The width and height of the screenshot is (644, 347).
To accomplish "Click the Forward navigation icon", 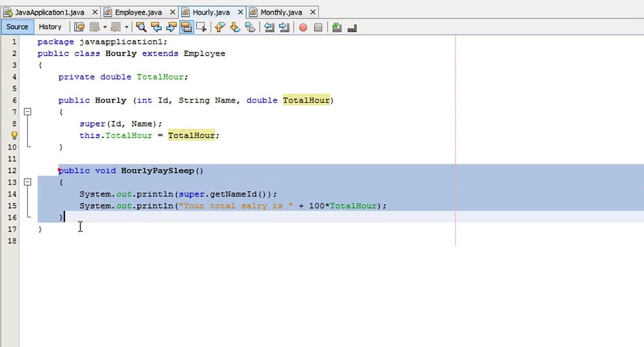I will coord(116,27).
